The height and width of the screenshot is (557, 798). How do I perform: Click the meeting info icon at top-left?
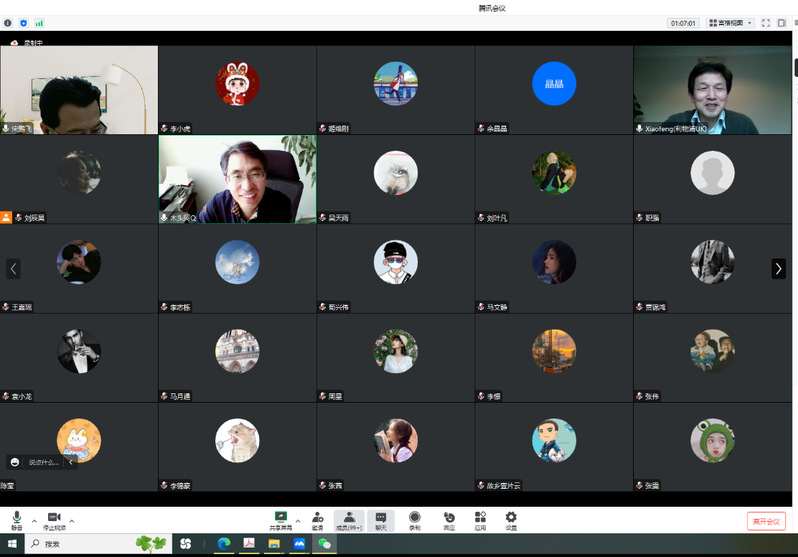pos(8,22)
